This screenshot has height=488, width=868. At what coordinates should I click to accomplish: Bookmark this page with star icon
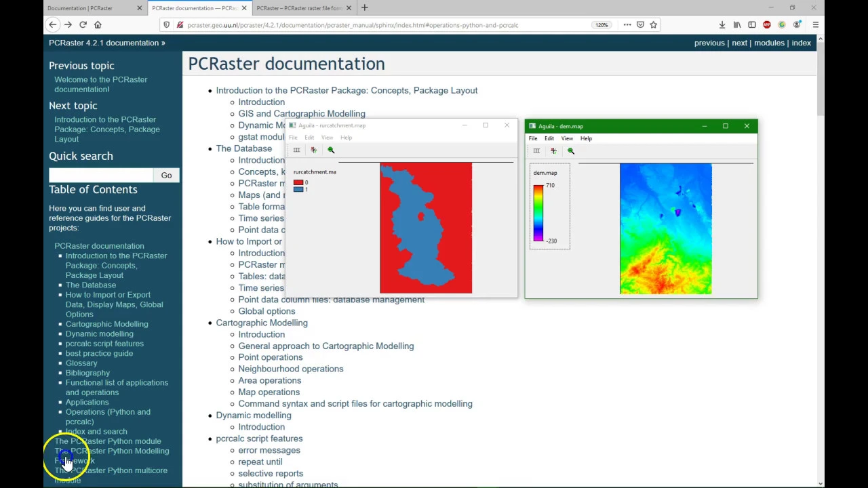654,25
